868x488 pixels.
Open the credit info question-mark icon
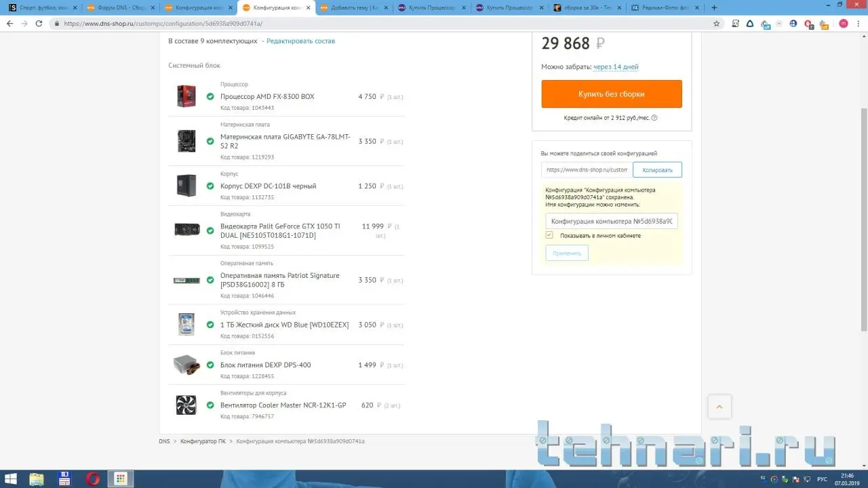coord(654,118)
